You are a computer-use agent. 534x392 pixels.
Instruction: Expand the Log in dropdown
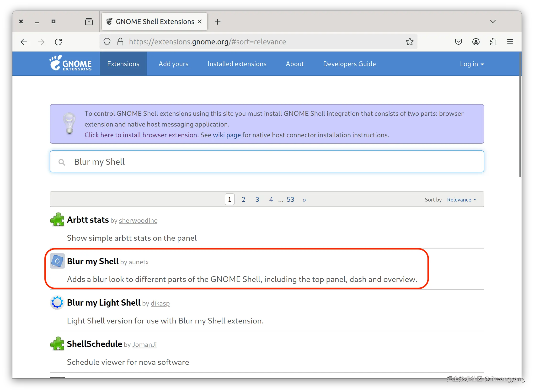coord(472,64)
